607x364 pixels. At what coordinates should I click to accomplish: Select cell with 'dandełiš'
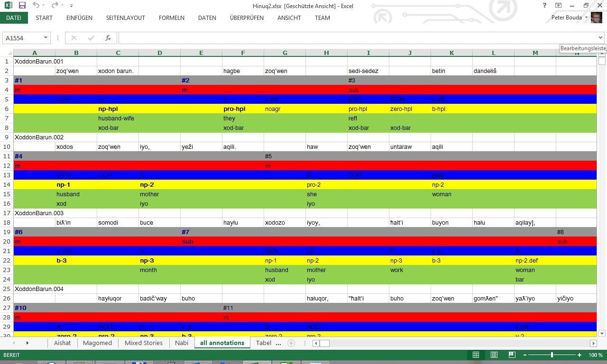click(493, 71)
